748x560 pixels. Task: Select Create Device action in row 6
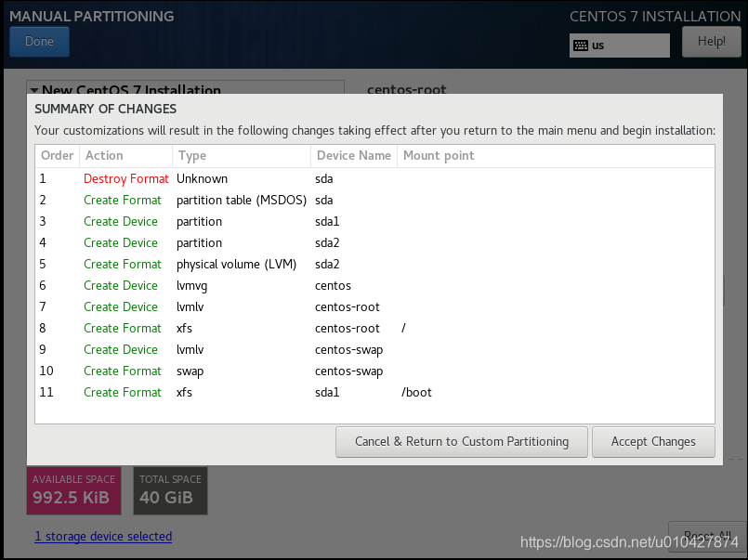coord(121,286)
